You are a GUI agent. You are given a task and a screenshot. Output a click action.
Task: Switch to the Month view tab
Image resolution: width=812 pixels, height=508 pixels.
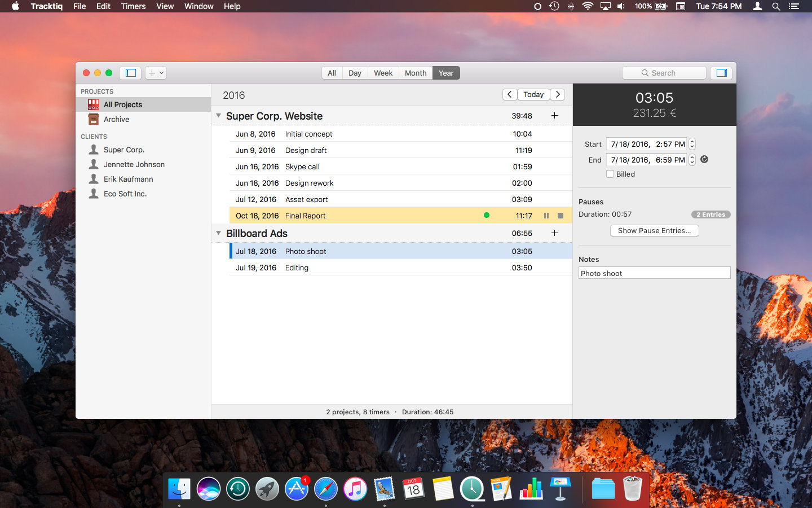coord(415,73)
